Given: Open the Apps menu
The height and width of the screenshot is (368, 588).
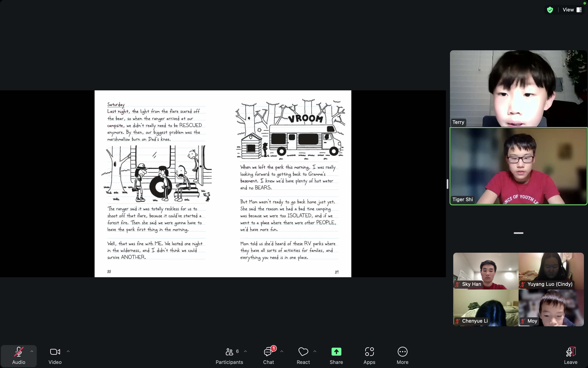Looking at the screenshot, I should [369, 356].
